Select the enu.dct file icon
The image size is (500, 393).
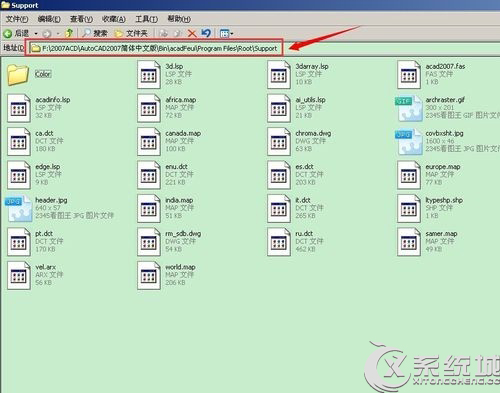tap(149, 175)
